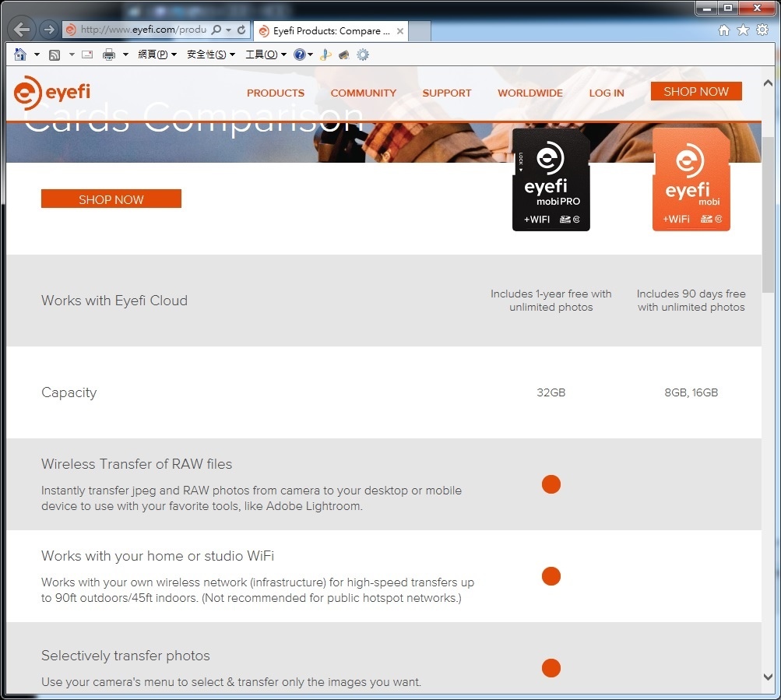Click the Print icon
The height and width of the screenshot is (700, 781).
(108, 55)
